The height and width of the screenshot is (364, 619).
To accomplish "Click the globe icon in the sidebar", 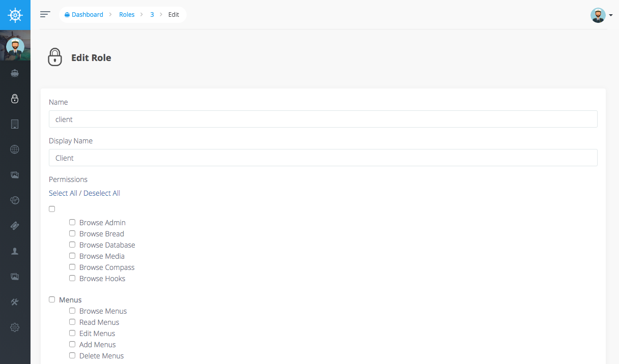I will [x=15, y=149].
